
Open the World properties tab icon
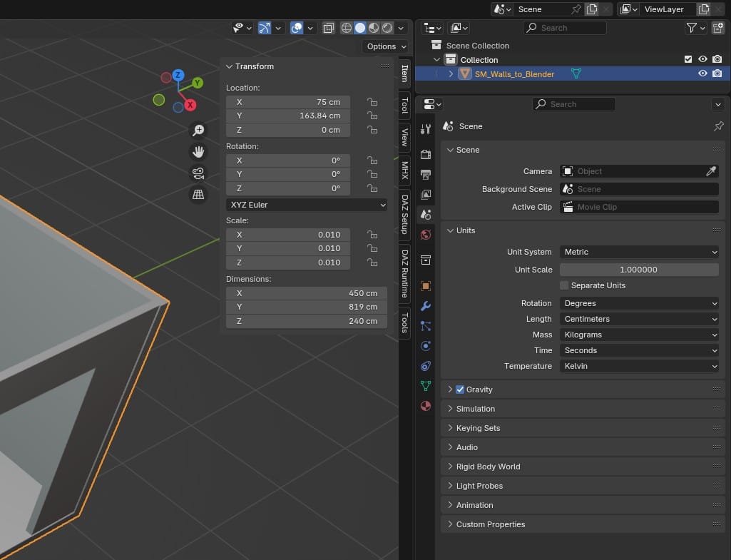tap(426, 235)
